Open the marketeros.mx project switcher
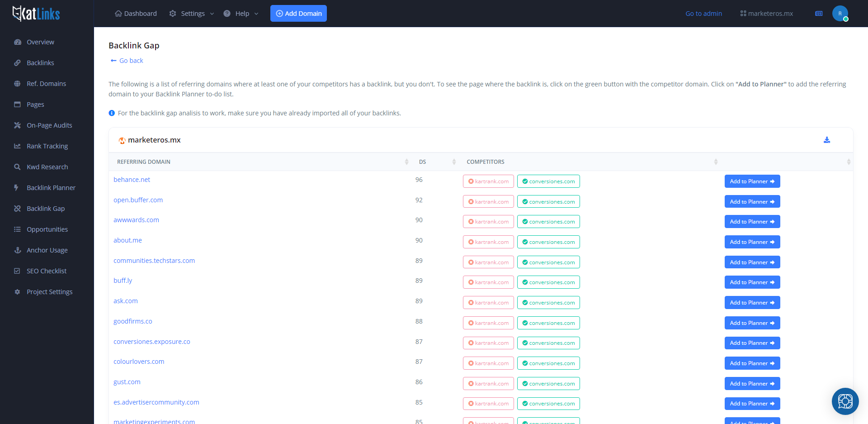This screenshot has height=424, width=868. [x=767, y=14]
